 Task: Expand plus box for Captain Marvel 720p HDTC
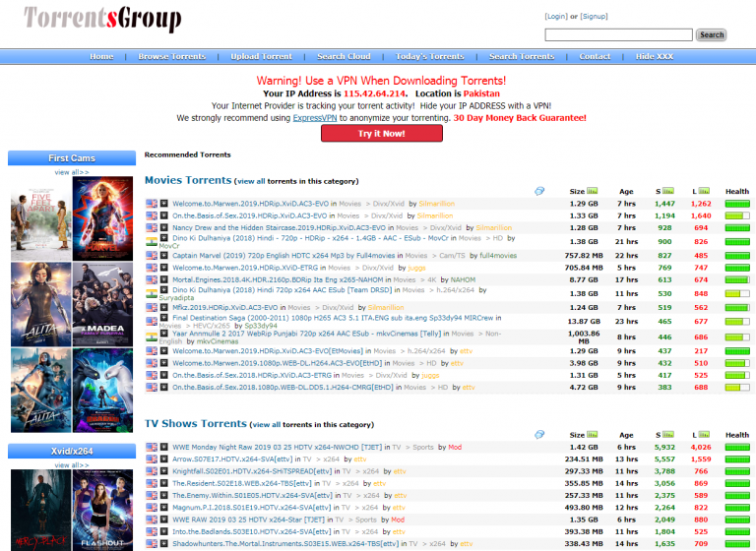point(164,255)
